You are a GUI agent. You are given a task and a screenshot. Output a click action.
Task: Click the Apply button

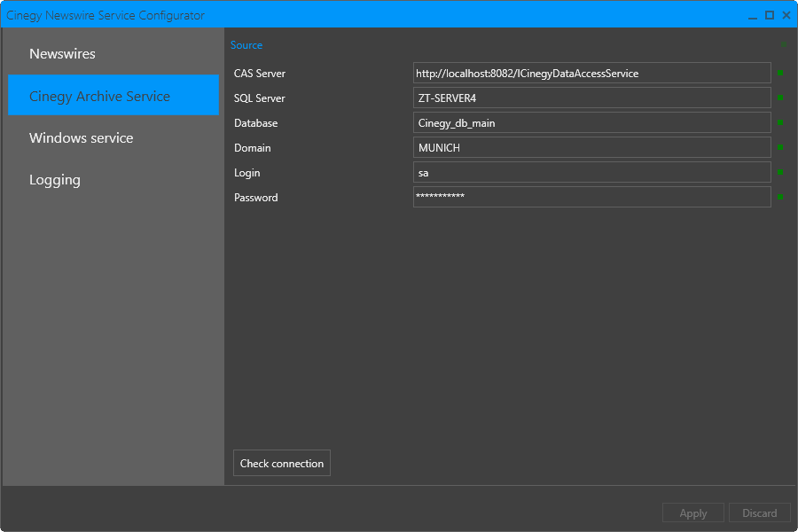(x=693, y=512)
